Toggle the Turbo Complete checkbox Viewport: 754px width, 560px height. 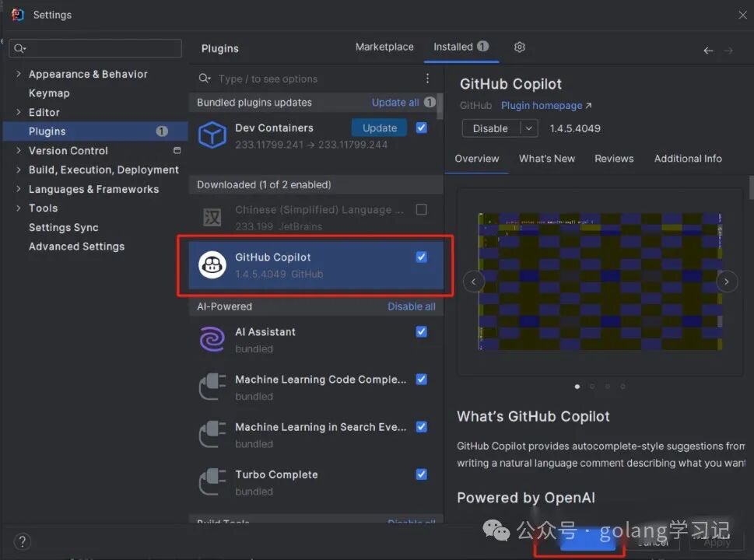422,474
